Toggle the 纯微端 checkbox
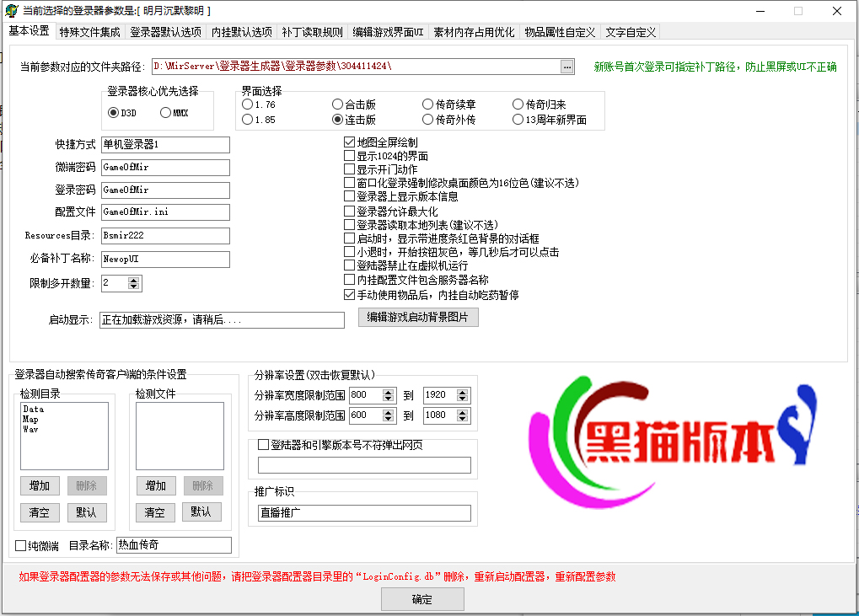 [x=21, y=546]
